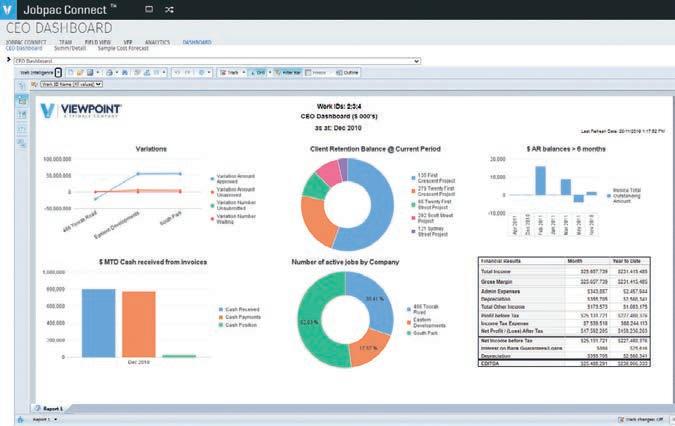Viewport: 675px width, 426px height.
Task: Toggle the Track changes button in toolbar
Action: (x=229, y=73)
